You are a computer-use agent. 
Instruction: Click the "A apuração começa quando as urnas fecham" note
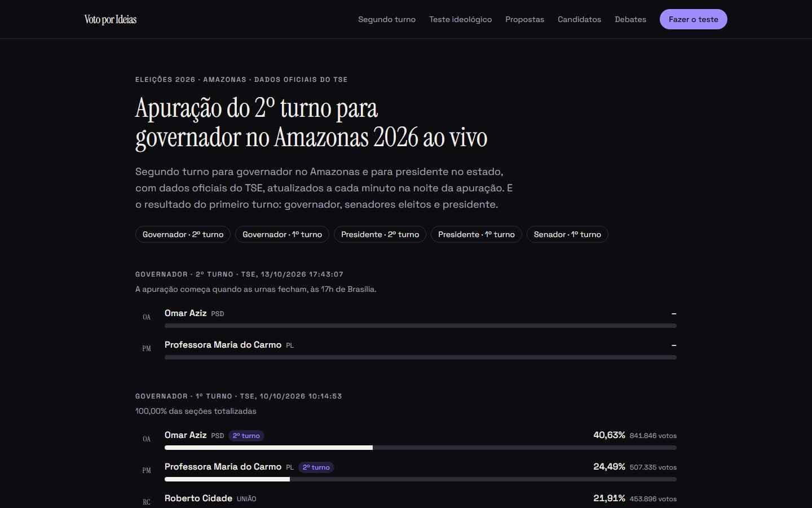(x=255, y=289)
